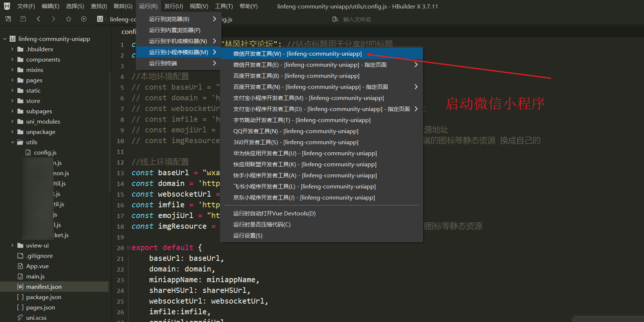The image size is (644, 322).
Task: Click the store folder icon
Action: tap(20, 101)
